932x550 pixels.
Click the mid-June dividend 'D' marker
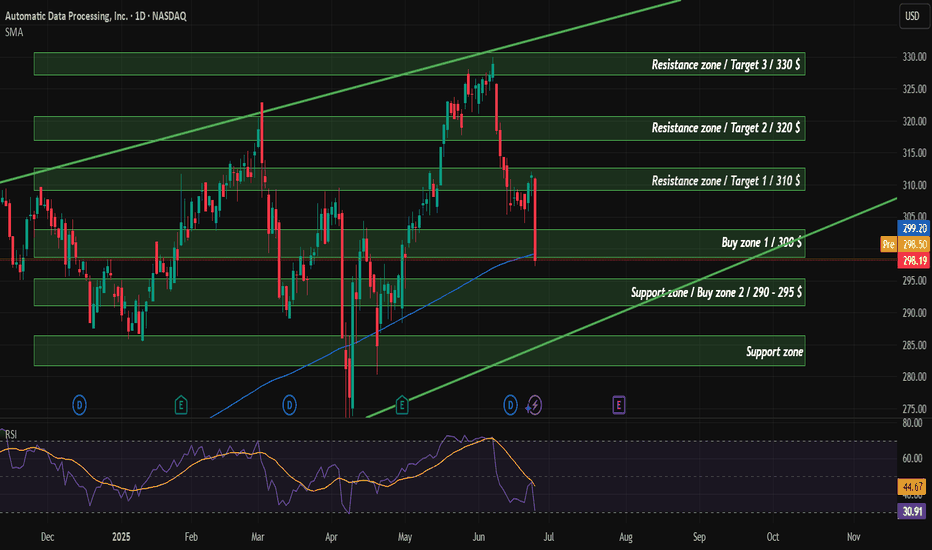click(510, 406)
